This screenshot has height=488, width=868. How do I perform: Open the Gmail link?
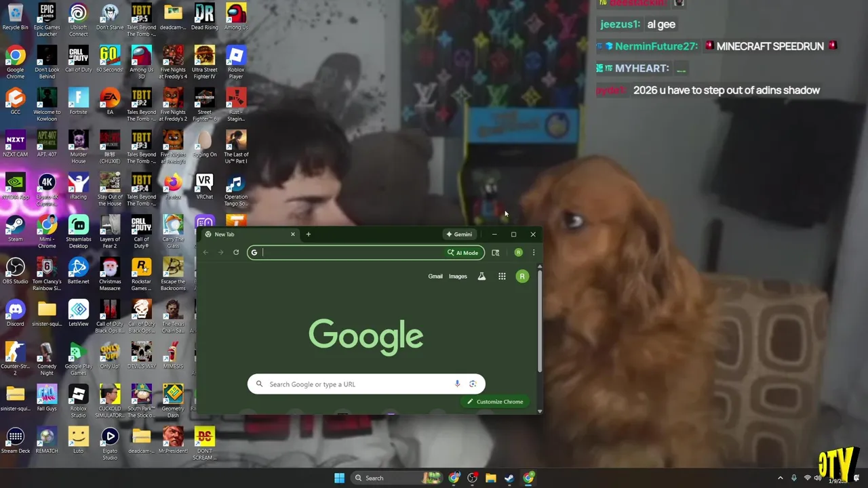(435, 277)
